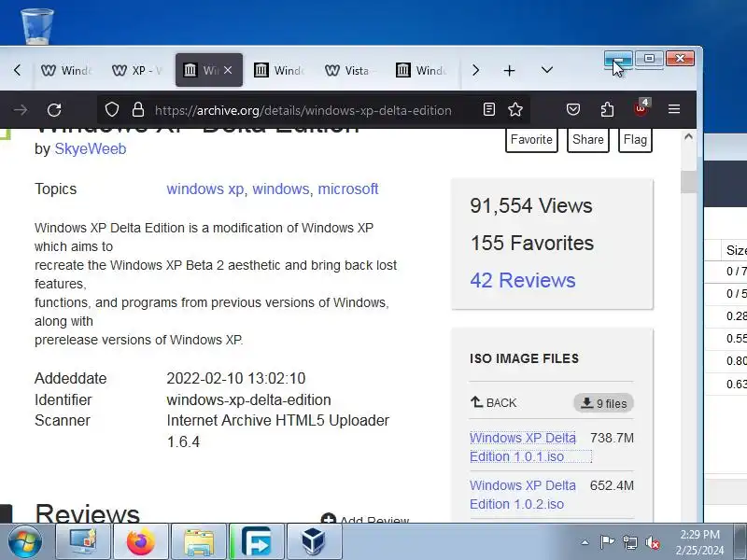The height and width of the screenshot is (560, 747).
Task: Select the Addeddate value 2022-02-10 13:02:10
Action: coord(236,379)
